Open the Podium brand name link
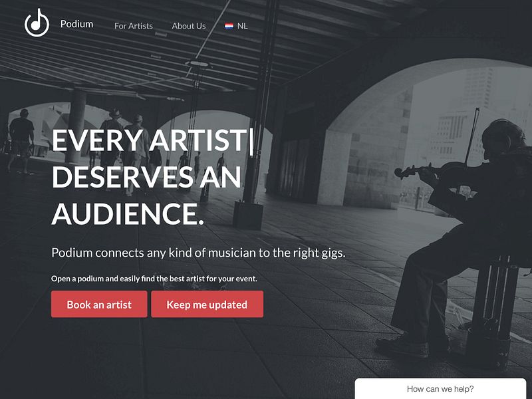The width and height of the screenshot is (532, 399). 76,24
